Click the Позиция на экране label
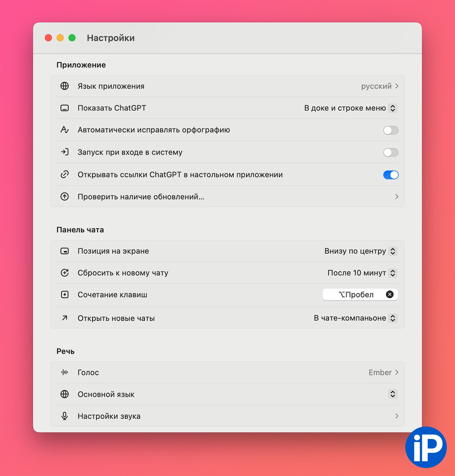 113,251
